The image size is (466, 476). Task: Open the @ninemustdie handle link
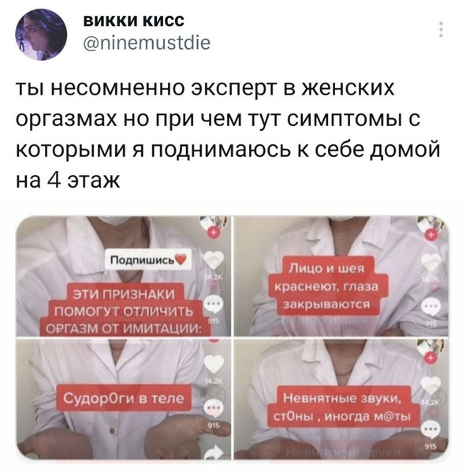click(147, 43)
